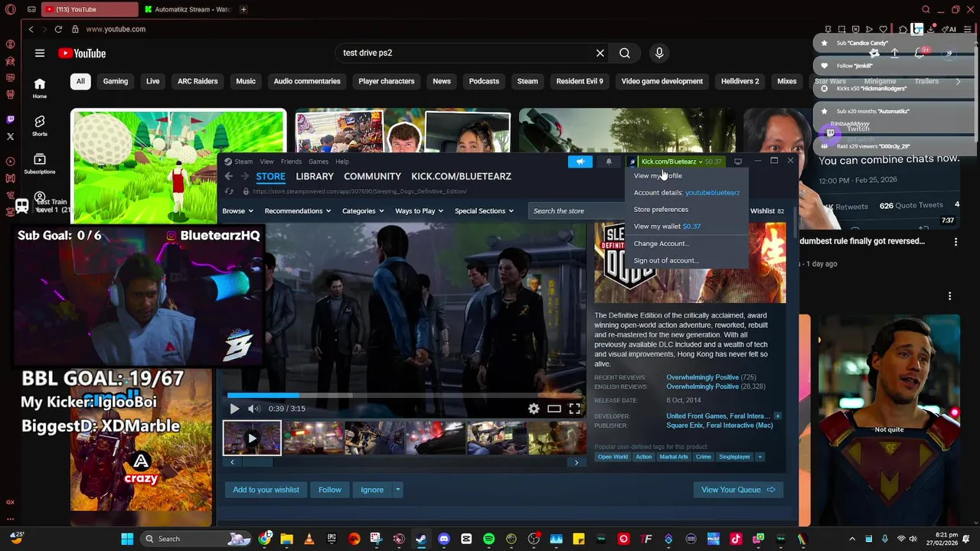This screenshot has height=551, width=980.
Task: Open the YouTube hamburger guide menu
Action: (40, 54)
